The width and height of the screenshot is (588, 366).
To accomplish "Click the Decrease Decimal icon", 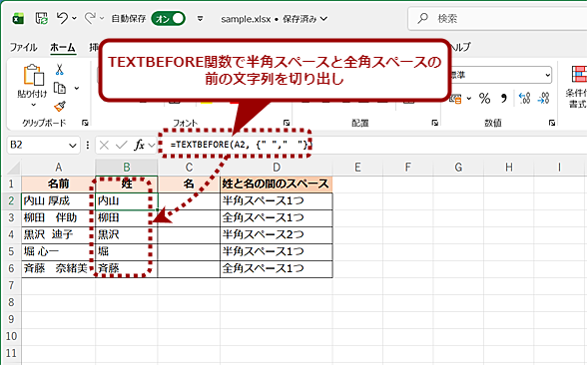I will click(x=543, y=98).
